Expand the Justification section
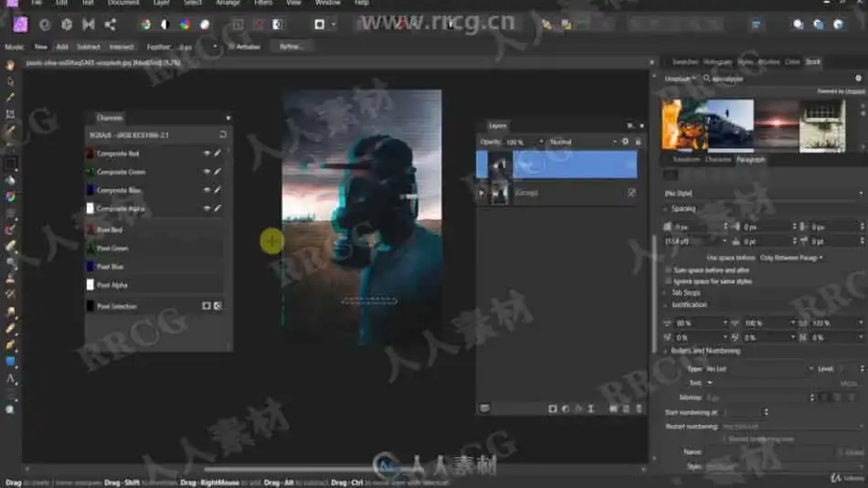This screenshot has width=868, height=488. 665,304
